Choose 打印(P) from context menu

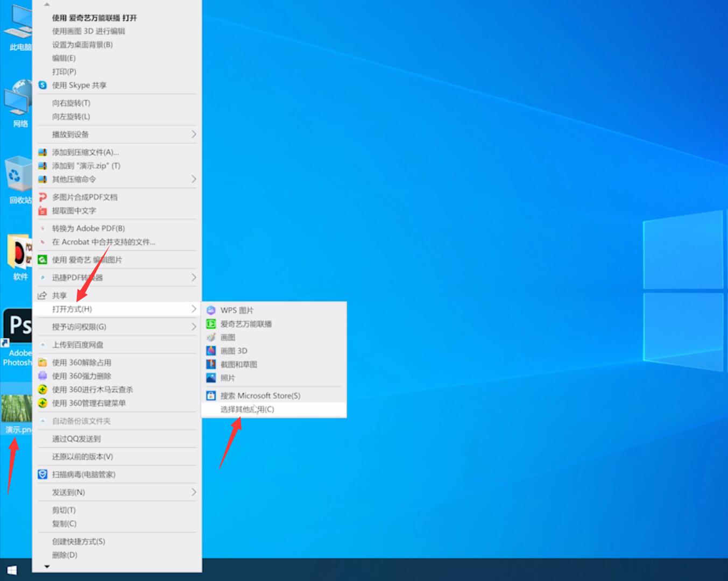click(64, 72)
